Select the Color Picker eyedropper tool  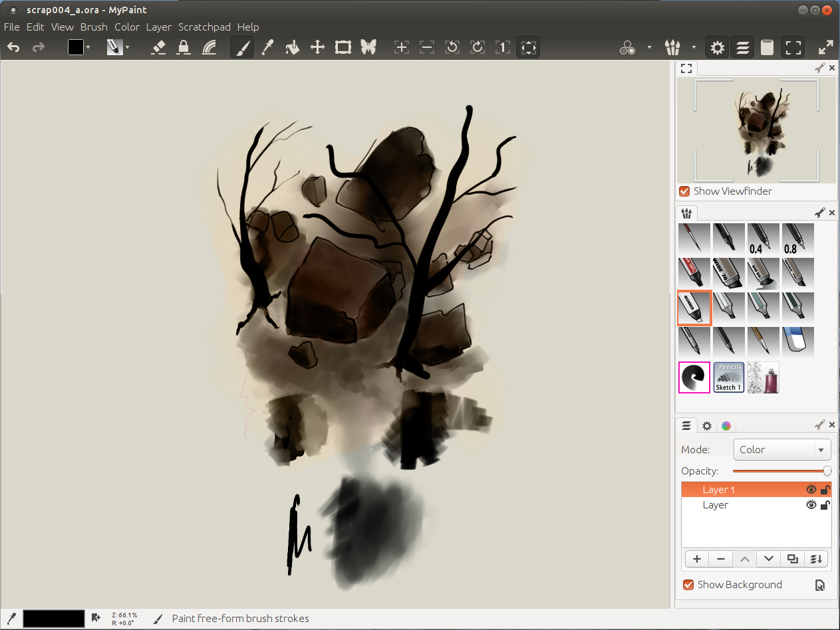[x=267, y=47]
